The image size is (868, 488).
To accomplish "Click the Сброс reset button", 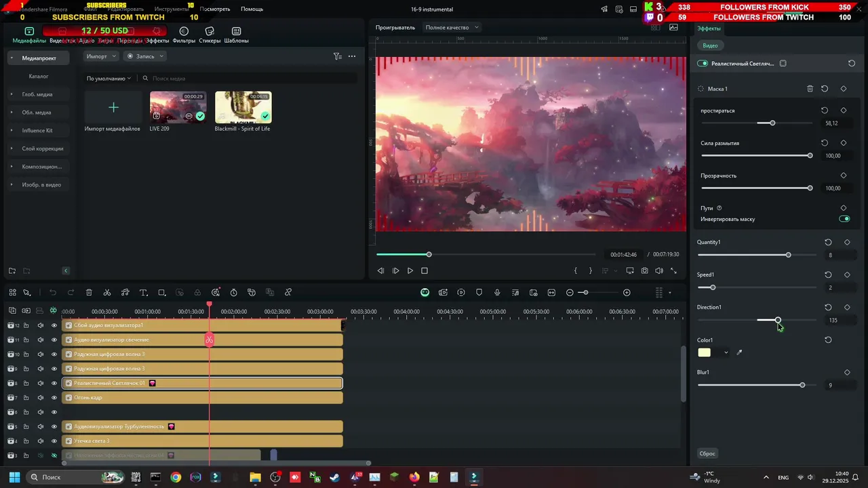I will coord(707,453).
